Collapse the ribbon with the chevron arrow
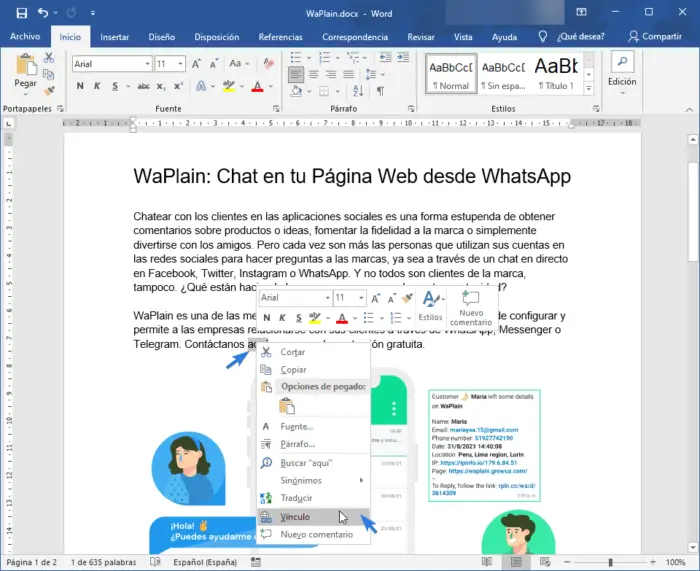This screenshot has height=571, width=700. (x=689, y=109)
